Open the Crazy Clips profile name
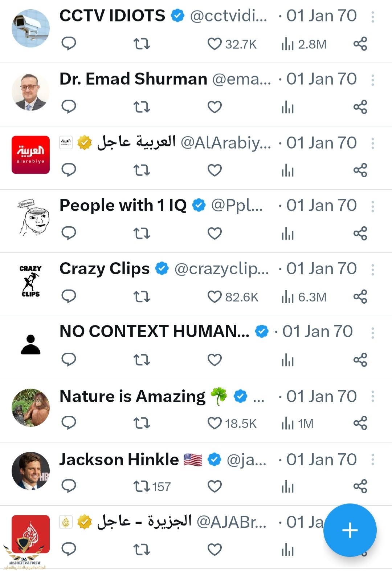The height and width of the screenshot is (571, 392). point(105,269)
